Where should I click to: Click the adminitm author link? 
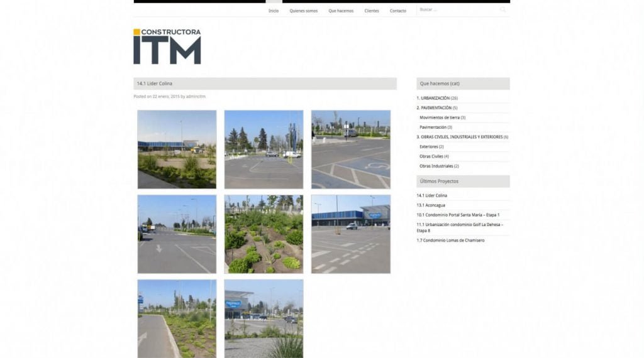[196, 97]
